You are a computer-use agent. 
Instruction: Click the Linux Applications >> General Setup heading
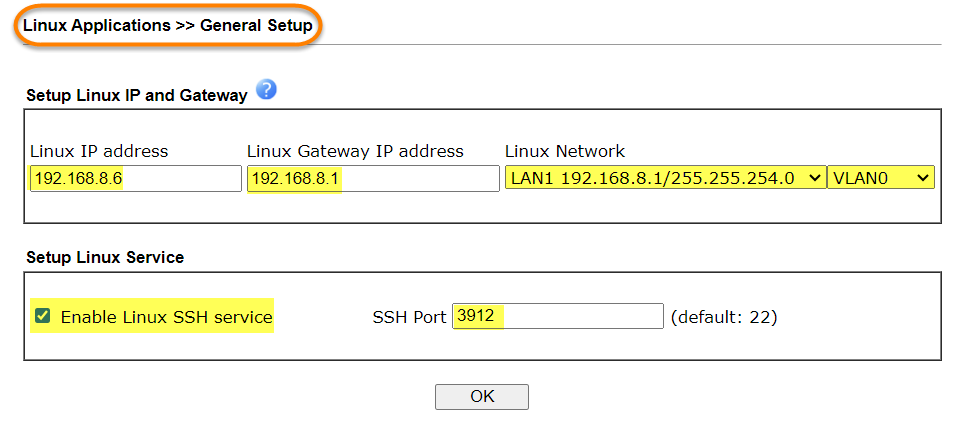pyautogui.click(x=168, y=26)
